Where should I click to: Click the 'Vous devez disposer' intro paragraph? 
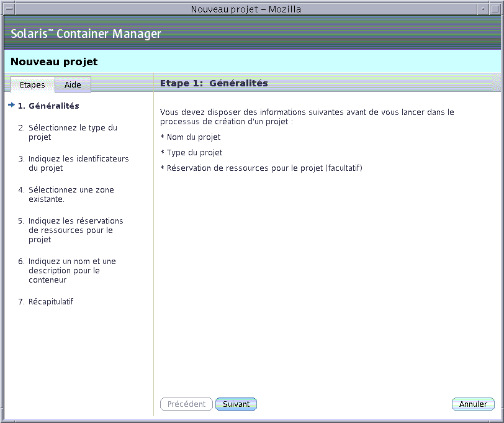click(x=307, y=117)
